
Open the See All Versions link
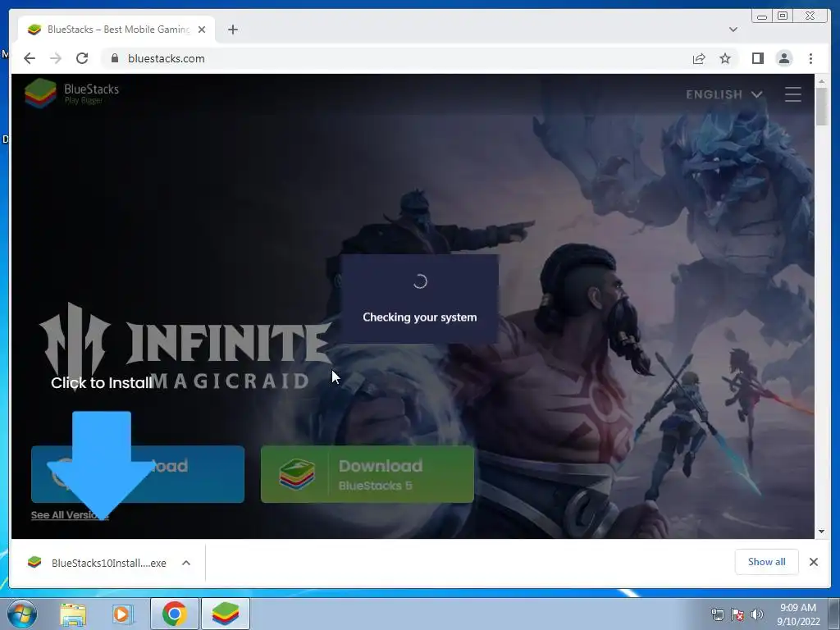pos(70,515)
